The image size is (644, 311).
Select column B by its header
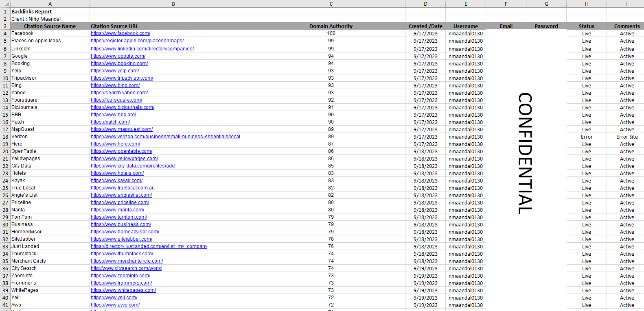click(x=173, y=4)
